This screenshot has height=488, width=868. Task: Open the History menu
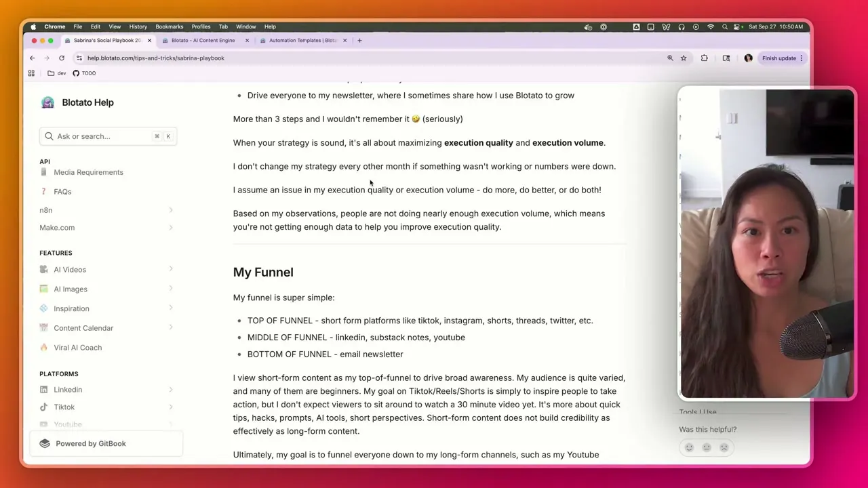(x=138, y=27)
